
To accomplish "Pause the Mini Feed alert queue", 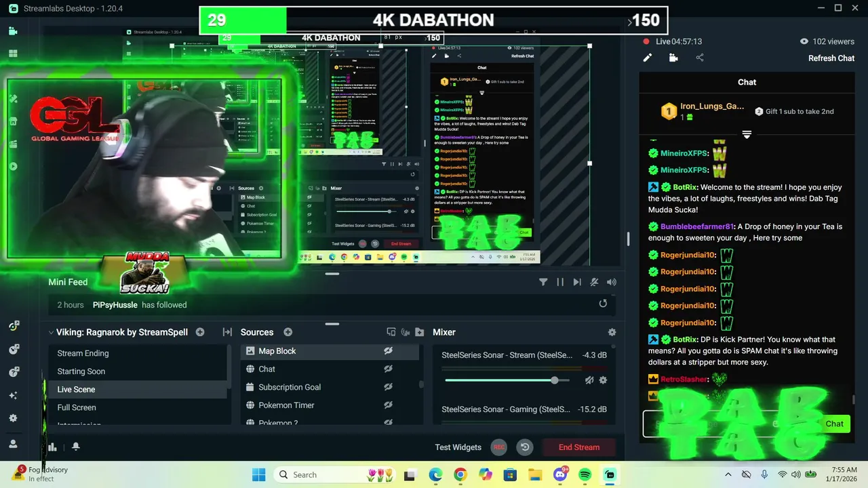I will click(560, 282).
